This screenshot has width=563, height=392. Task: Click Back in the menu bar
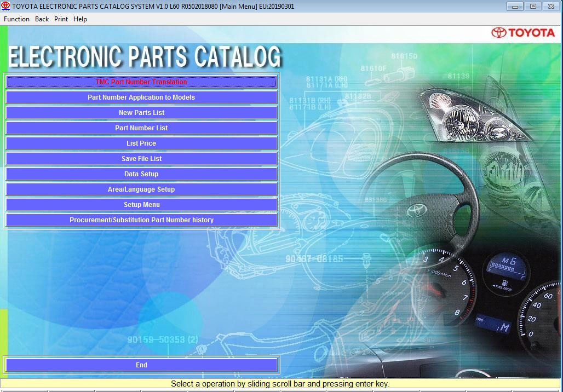coord(42,19)
